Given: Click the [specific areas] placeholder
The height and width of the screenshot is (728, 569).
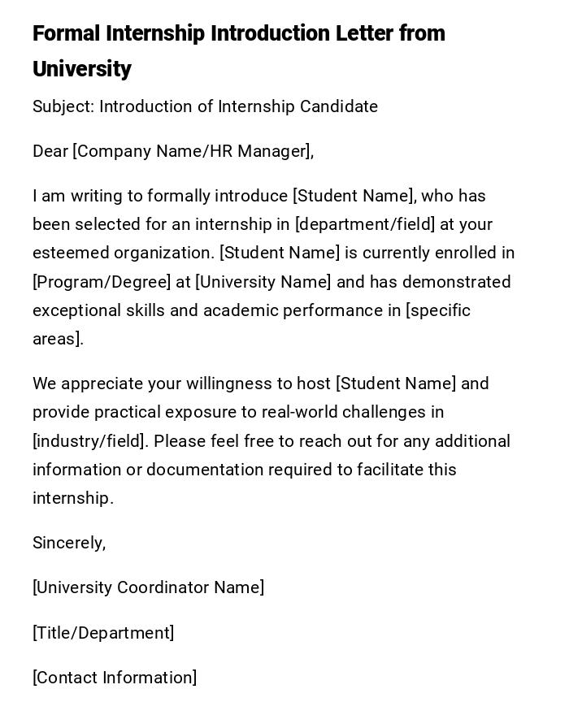Looking at the screenshot, I should (x=437, y=310).
